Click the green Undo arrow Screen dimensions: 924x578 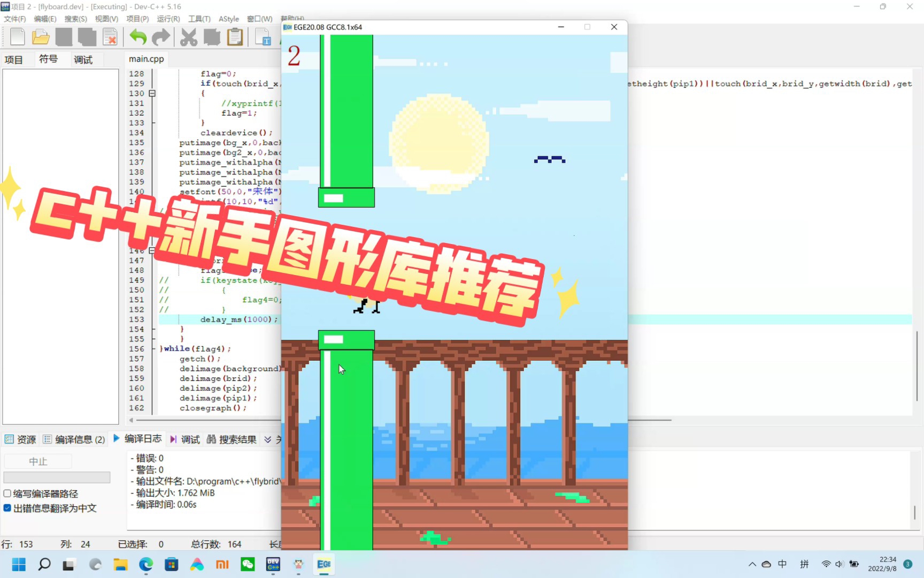click(137, 37)
